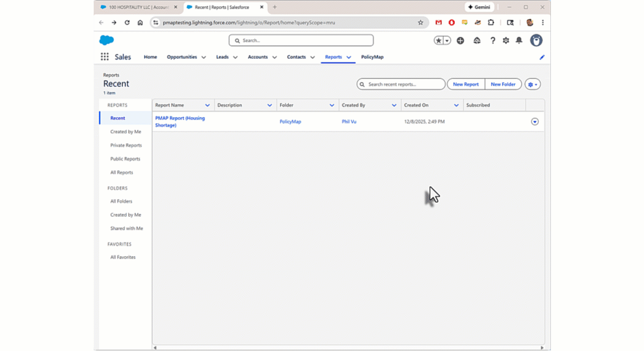The image size is (644, 351).
Task: Open Chrome's three-dot menu
Action: coord(542,23)
